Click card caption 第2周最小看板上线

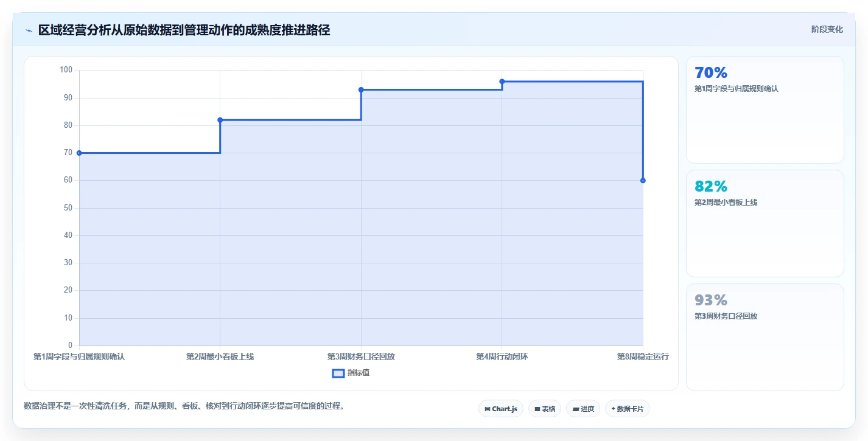point(726,203)
